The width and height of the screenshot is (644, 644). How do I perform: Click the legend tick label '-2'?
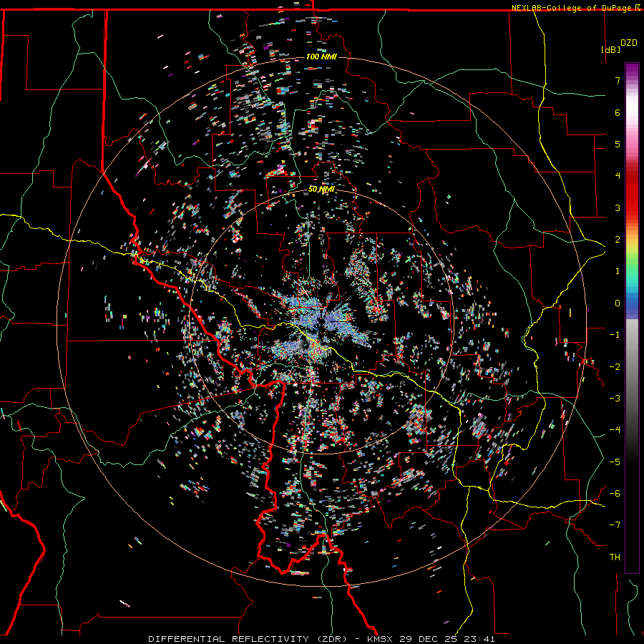[615, 366]
